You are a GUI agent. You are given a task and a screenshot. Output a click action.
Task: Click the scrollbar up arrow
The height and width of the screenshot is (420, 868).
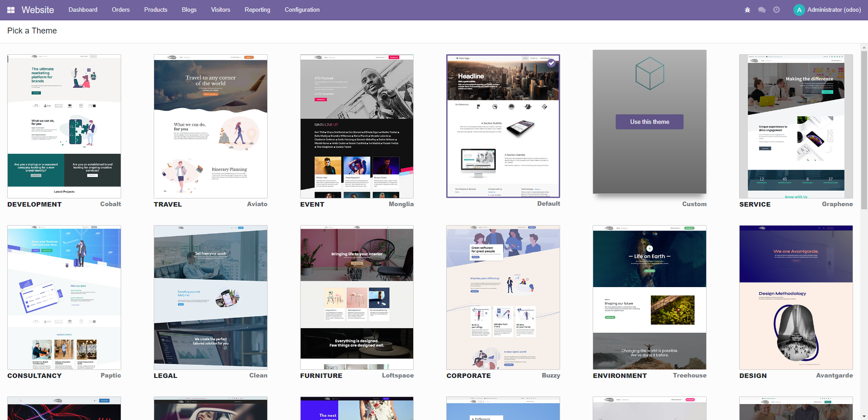pos(864,47)
